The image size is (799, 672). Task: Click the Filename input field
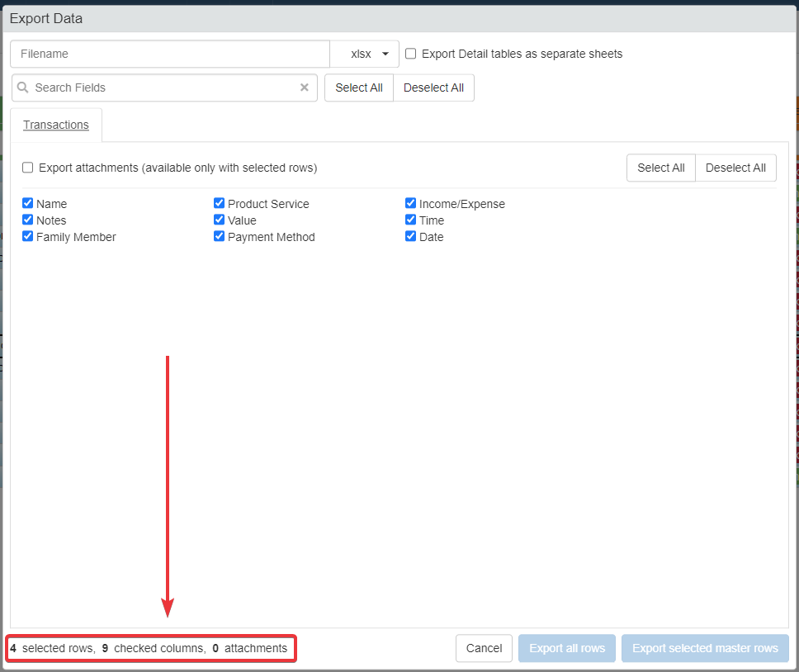coord(170,54)
